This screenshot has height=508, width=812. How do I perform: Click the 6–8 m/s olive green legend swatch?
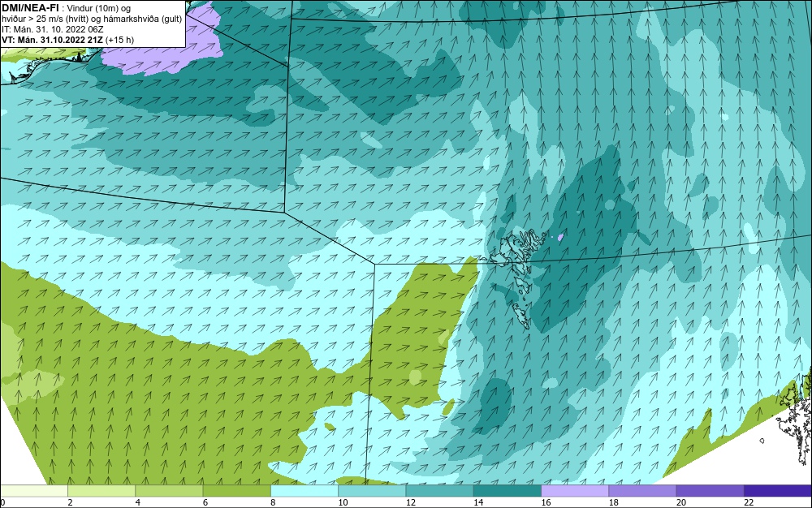(x=236, y=491)
